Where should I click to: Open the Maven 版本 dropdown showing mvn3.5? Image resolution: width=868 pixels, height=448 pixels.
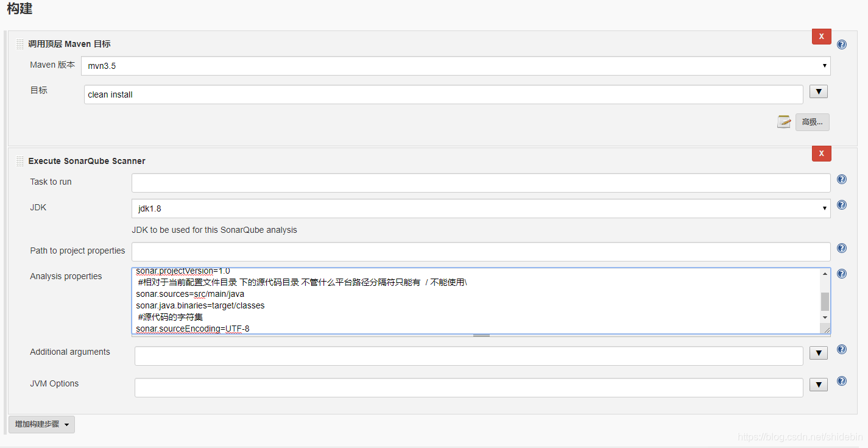tap(456, 66)
